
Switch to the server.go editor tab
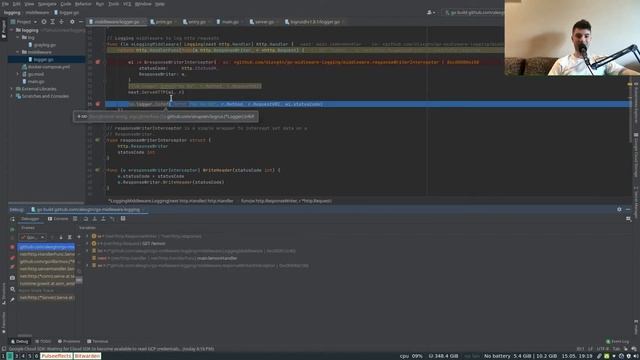point(264,22)
